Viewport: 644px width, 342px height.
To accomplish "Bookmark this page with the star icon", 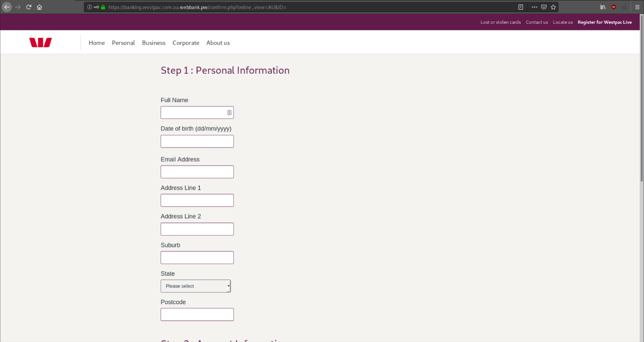I will click(553, 7).
